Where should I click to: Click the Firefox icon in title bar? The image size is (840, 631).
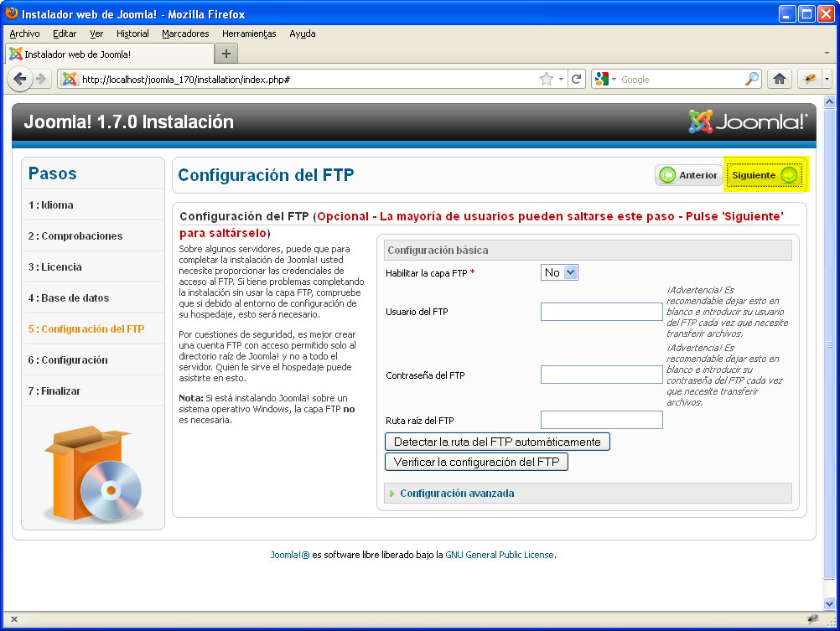pyautogui.click(x=11, y=13)
